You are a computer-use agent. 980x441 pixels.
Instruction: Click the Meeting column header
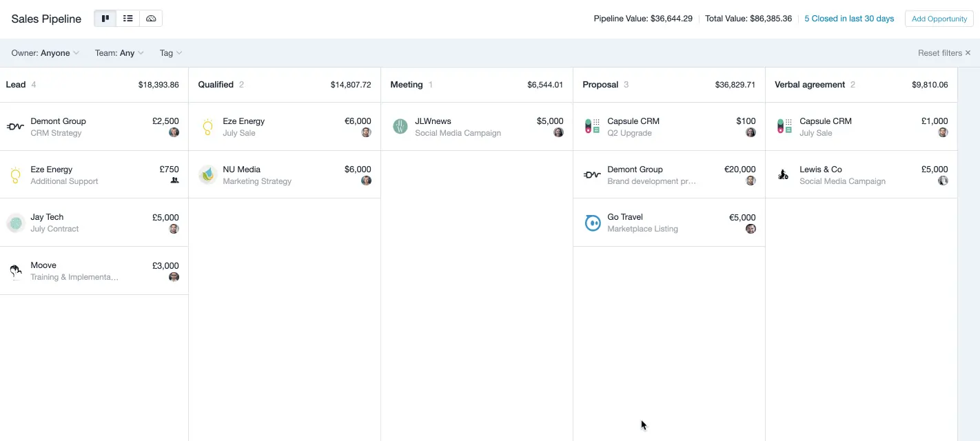[x=407, y=85]
